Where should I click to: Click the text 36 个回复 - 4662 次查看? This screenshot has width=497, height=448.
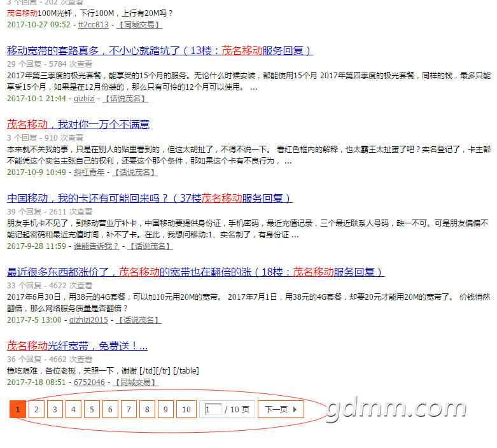coord(50,360)
